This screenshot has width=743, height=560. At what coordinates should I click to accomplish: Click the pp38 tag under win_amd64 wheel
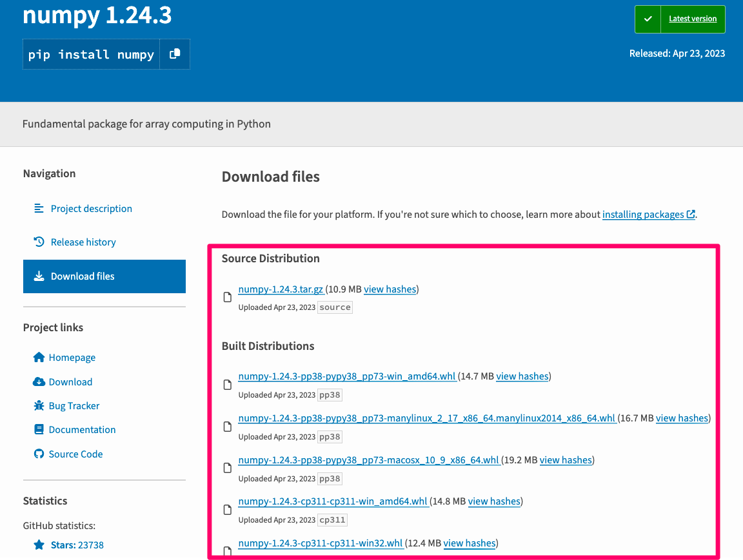coord(330,395)
